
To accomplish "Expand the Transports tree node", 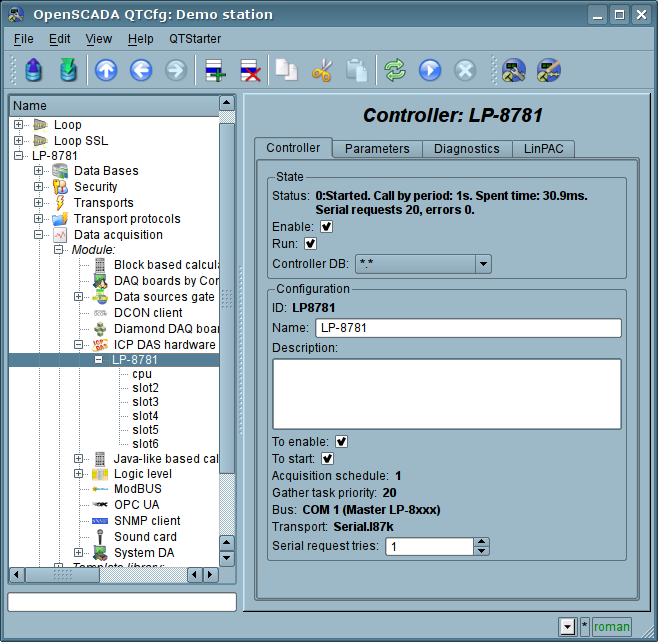I will click(39, 203).
